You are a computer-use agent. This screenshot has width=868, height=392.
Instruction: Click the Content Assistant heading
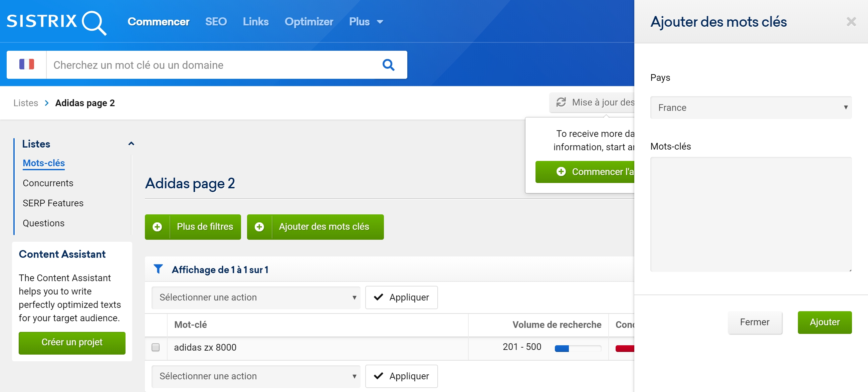(62, 254)
